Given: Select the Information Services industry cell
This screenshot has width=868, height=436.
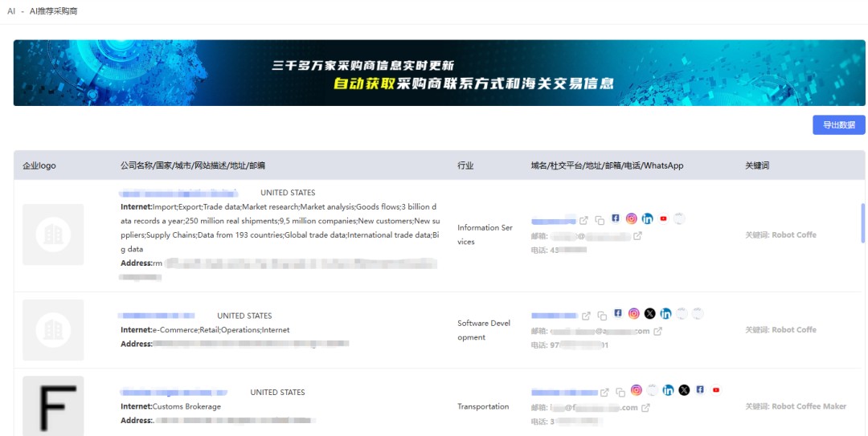Looking at the screenshot, I should click(484, 234).
